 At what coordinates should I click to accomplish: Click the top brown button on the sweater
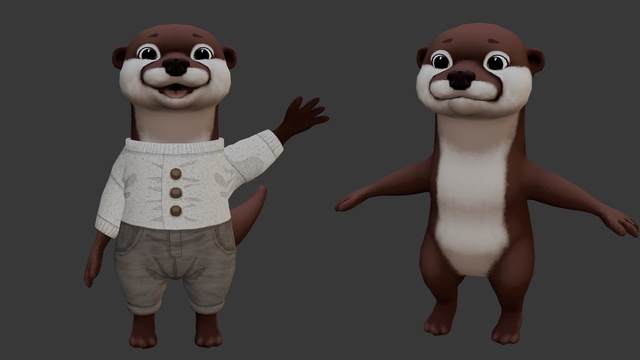tap(176, 174)
